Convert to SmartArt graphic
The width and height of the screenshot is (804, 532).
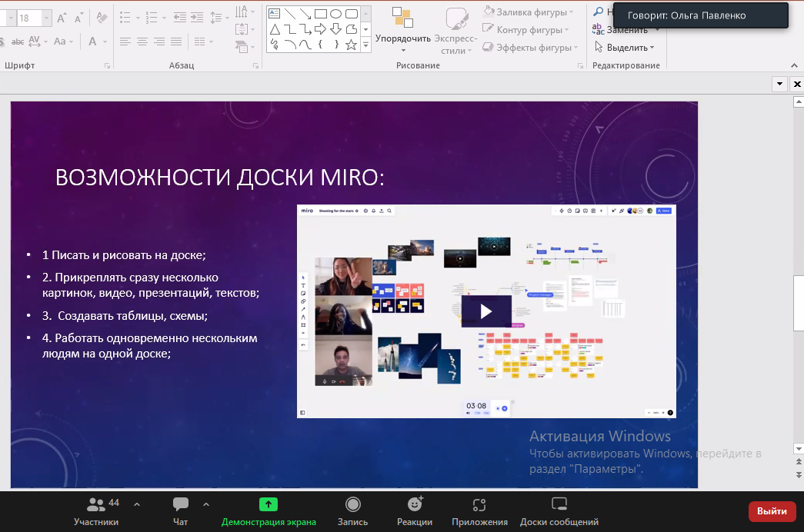pyautogui.click(x=245, y=47)
